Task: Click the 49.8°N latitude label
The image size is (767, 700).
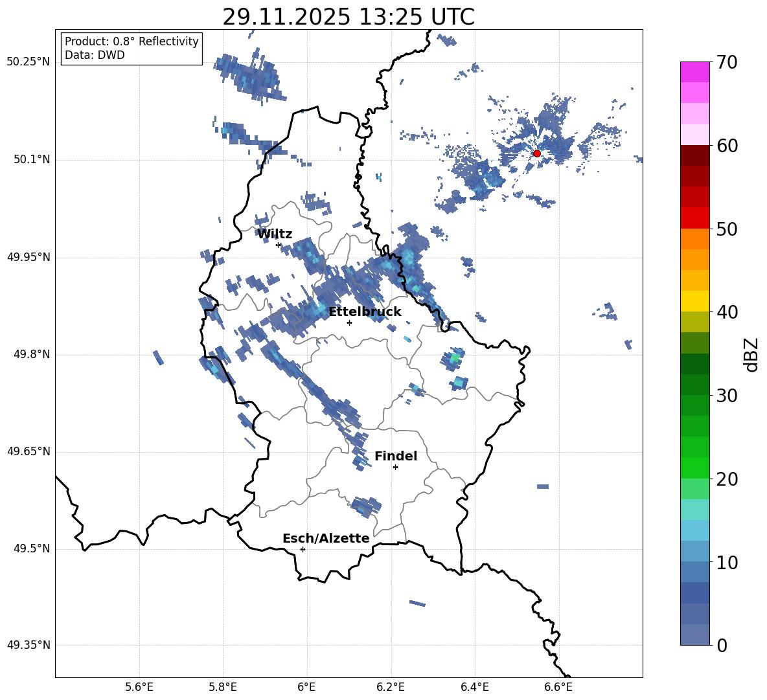Action: [31, 354]
